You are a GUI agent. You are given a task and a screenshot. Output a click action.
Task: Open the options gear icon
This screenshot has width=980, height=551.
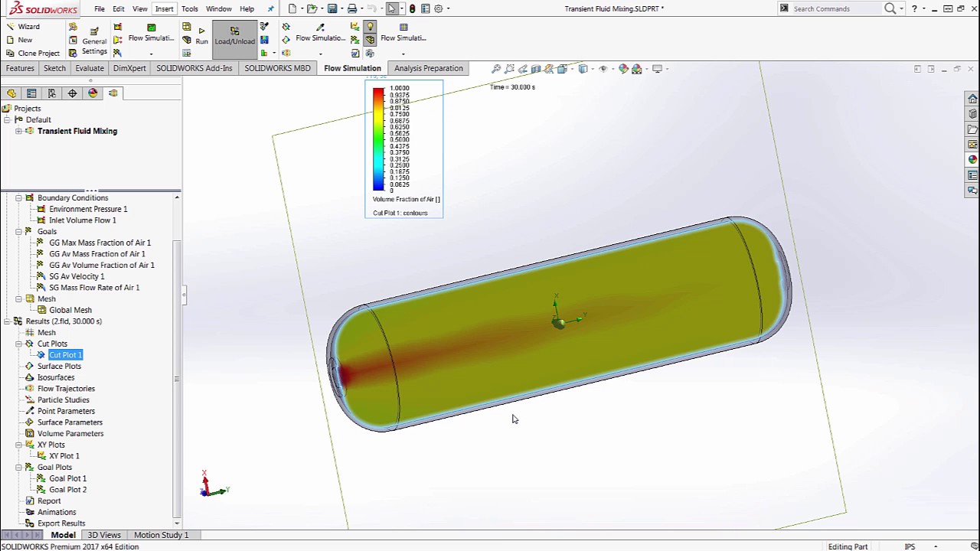438,8
